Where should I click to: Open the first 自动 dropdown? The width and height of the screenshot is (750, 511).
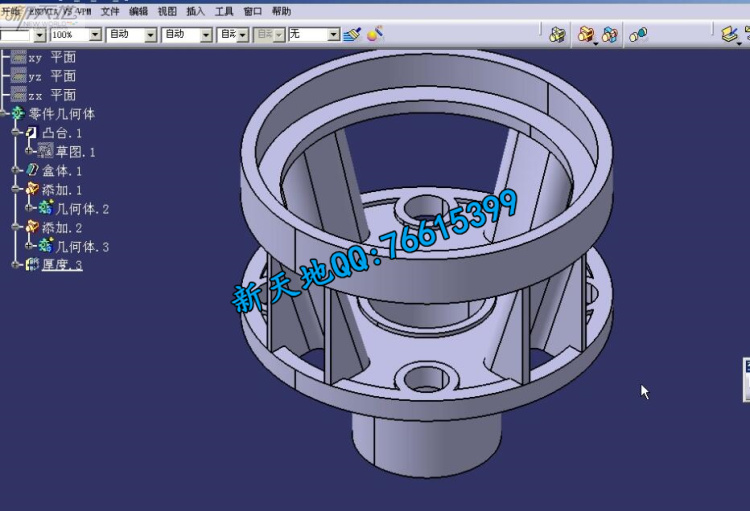[151, 35]
